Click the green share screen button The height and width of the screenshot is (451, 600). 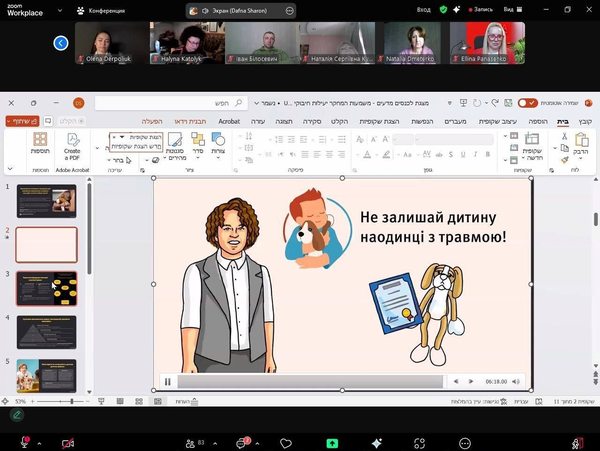pyautogui.click(x=332, y=442)
